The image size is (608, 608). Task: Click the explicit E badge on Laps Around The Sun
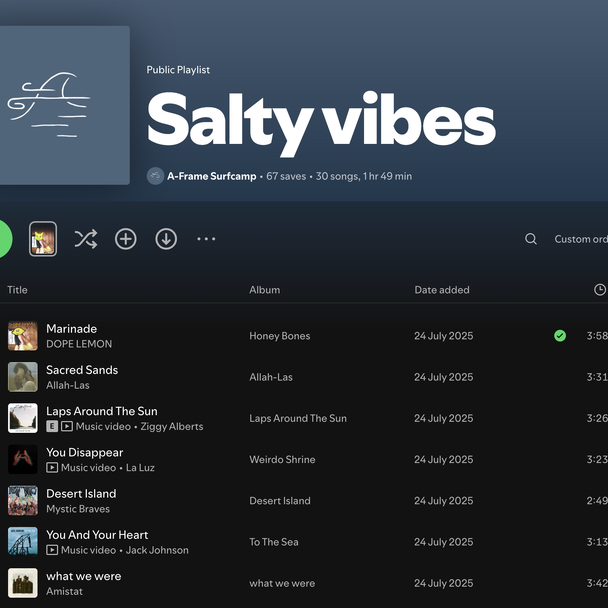pyautogui.click(x=52, y=427)
